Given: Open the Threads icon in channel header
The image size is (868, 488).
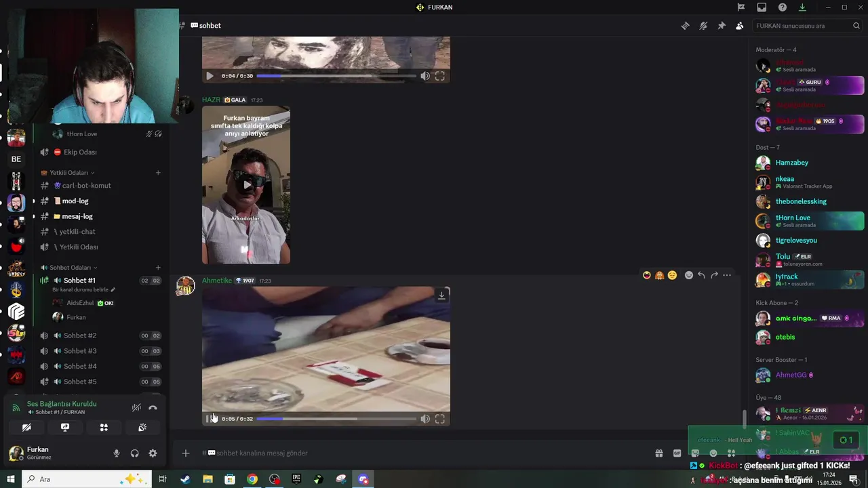Looking at the screenshot, I should pos(685,26).
